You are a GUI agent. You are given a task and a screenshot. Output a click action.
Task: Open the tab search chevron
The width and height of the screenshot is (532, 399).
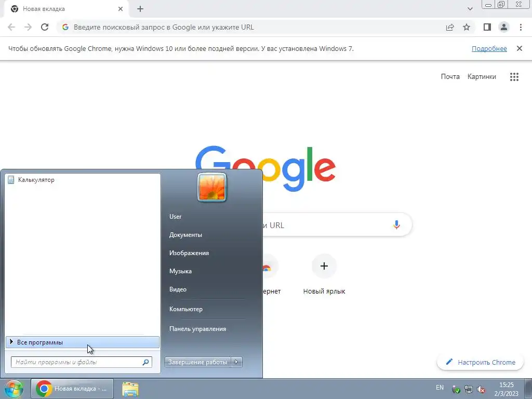click(470, 9)
